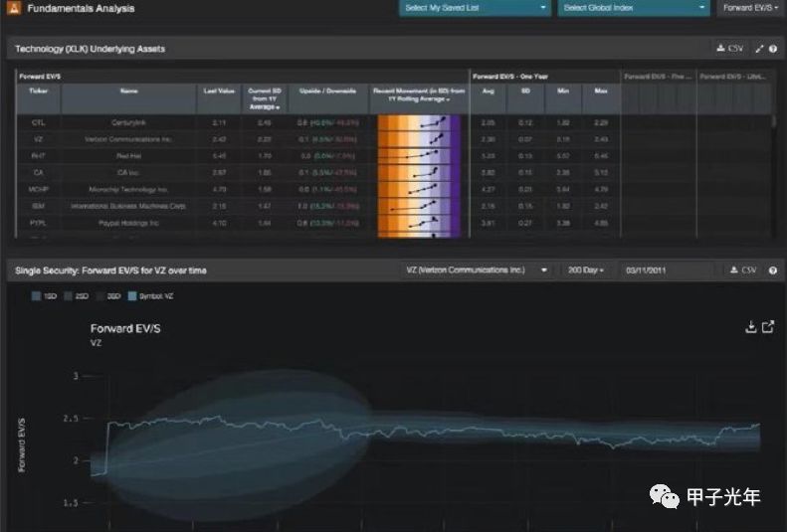Open the Select My Saved List dropdown
This screenshot has height=532, width=787.
[x=475, y=8]
